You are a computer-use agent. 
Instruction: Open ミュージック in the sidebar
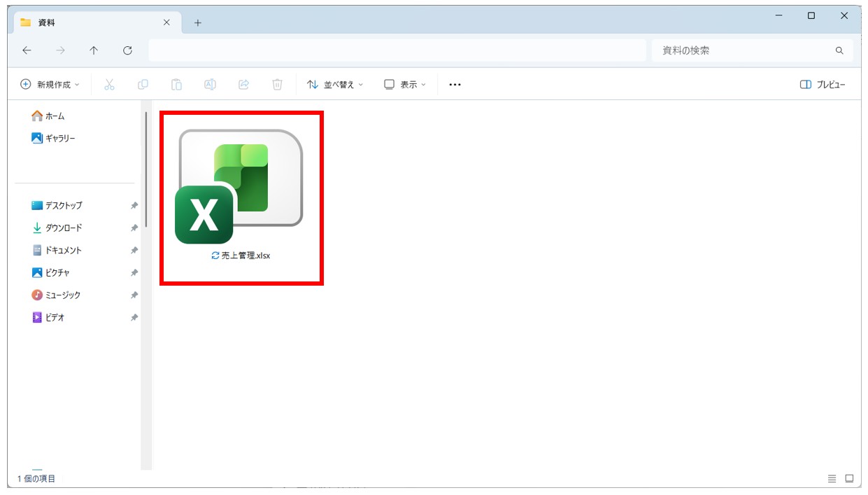point(56,295)
